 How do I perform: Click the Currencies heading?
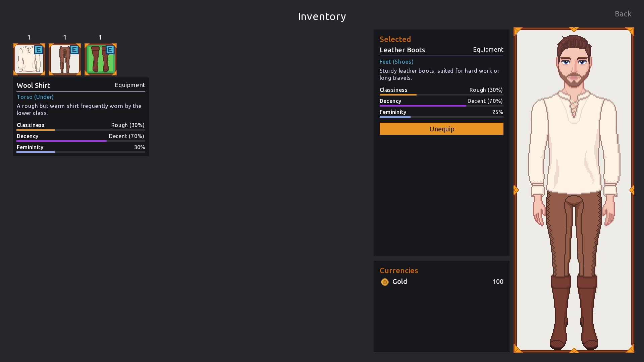398,270
